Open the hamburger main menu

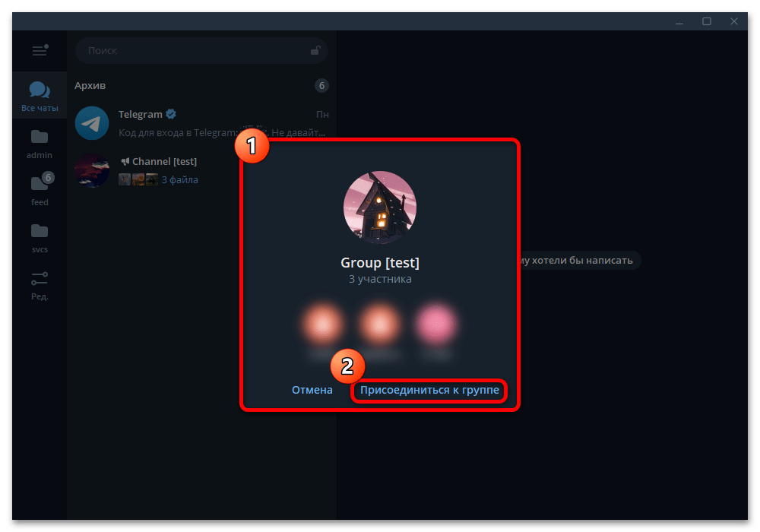40,50
